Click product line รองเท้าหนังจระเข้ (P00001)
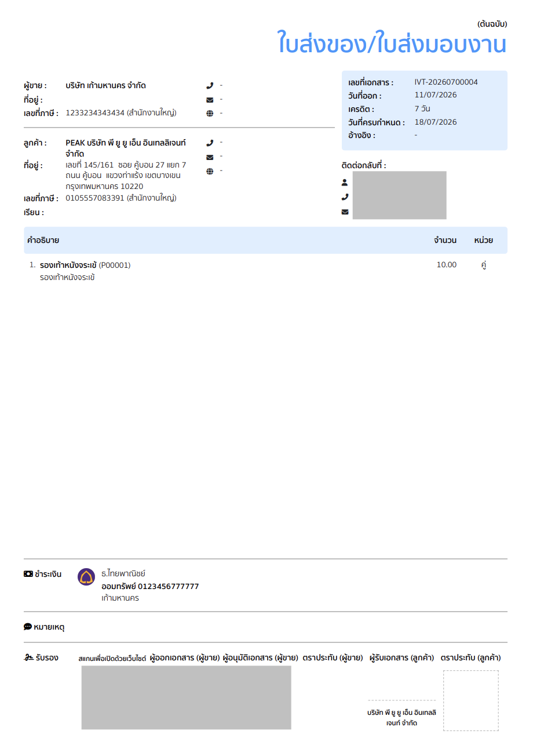Screen dimensions: 533x756 pyautogui.click(x=85, y=265)
